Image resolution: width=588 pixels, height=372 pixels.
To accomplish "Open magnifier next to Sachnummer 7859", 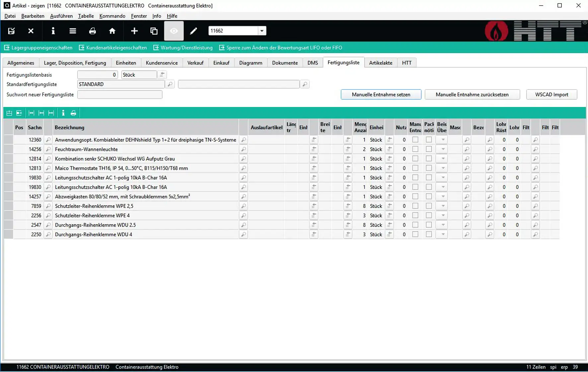I will [x=48, y=206].
